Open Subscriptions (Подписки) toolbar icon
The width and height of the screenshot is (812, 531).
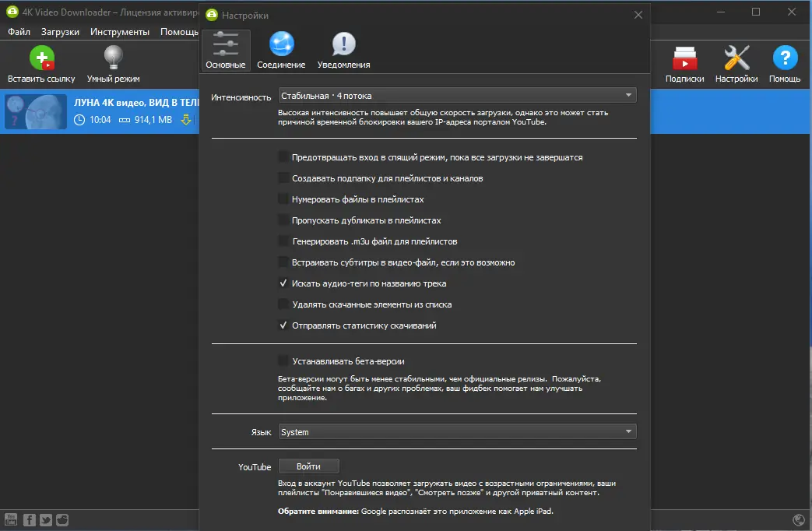(x=684, y=58)
